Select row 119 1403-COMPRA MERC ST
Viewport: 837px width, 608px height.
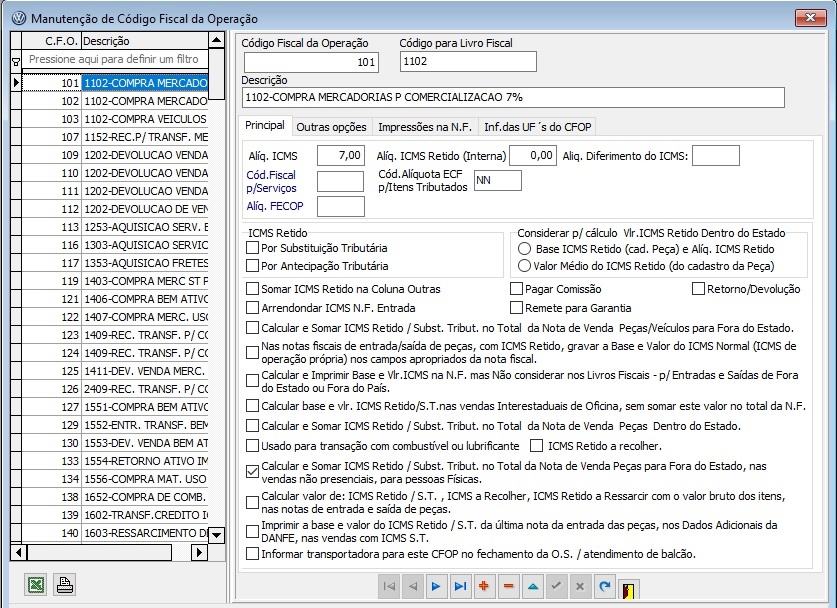(115, 281)
